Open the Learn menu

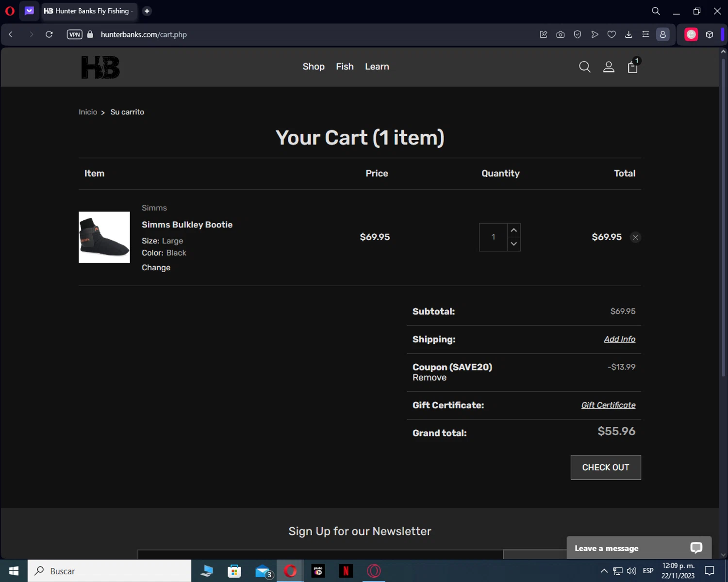click(377, 66)
